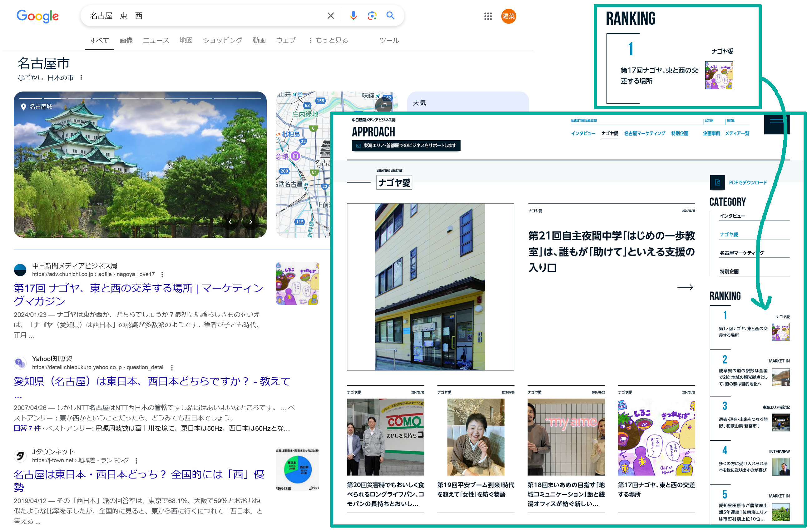
Task: Expand the map with the fullscreen icon
Action: click(384, 106)
